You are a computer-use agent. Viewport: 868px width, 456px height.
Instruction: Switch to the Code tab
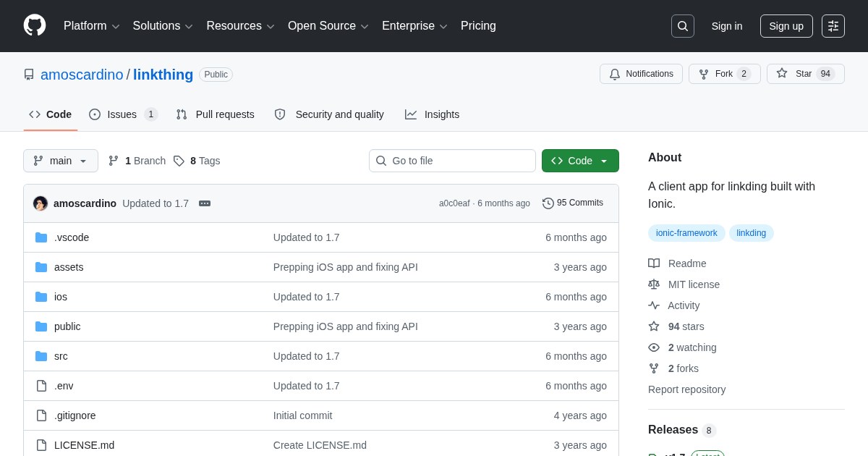click(51, 114)
